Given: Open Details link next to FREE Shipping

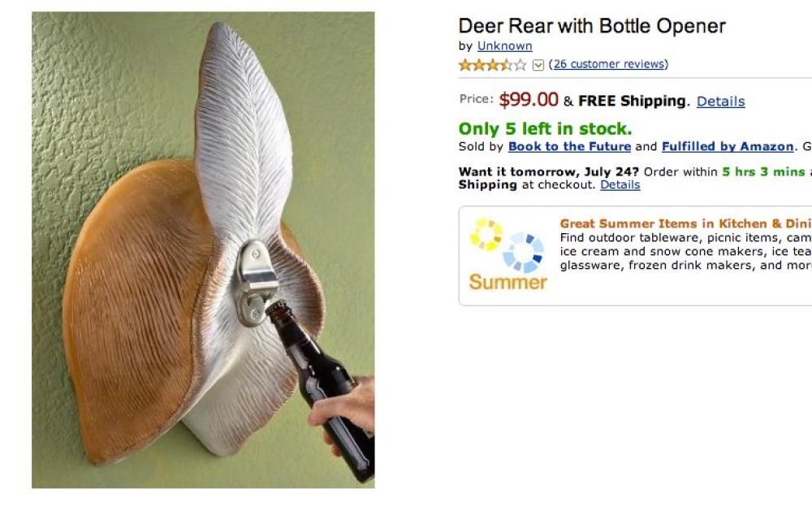Looking at the screenshot, I should [x=720, y=102].
